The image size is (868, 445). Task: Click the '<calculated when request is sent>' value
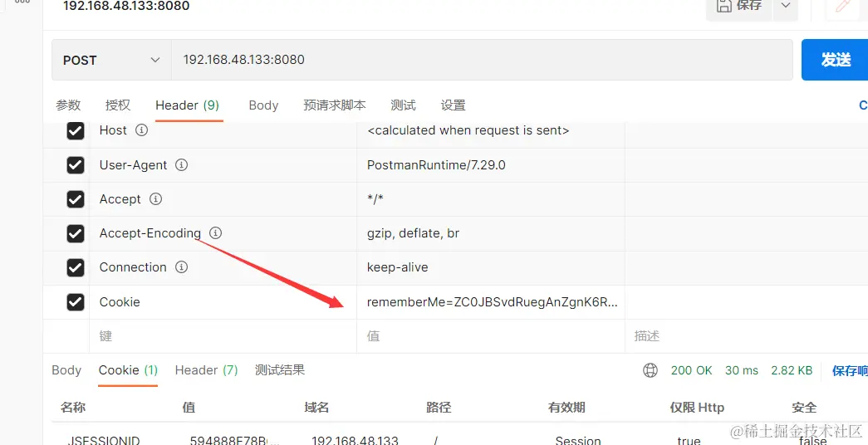[468, 130]
